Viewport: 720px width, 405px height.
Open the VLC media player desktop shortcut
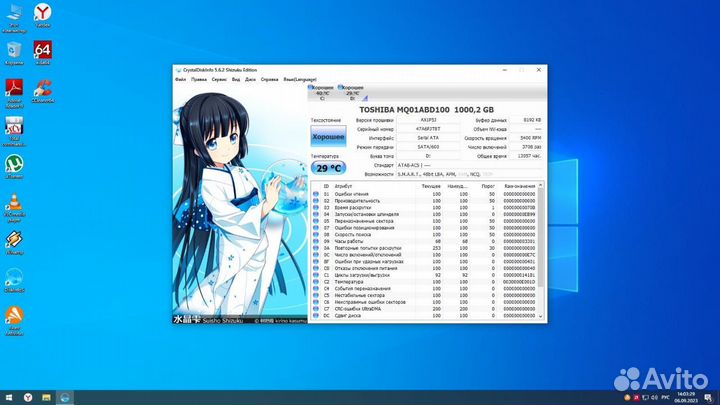click(14, 208)
